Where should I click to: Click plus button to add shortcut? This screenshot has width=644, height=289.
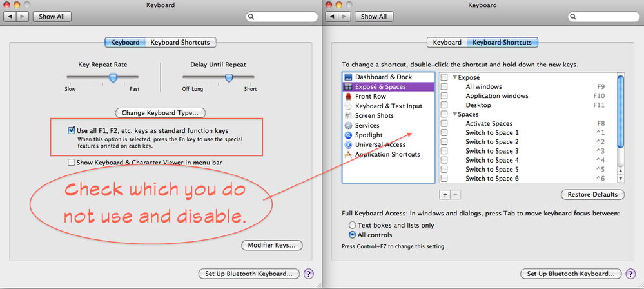pyautogui.click(x=445, y=194)
